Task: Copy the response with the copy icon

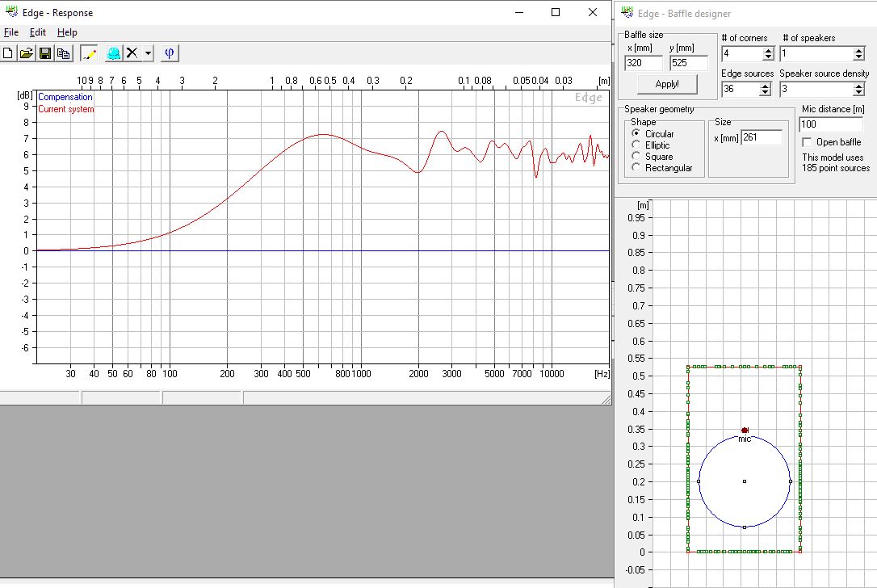Action: pyautogui.click(x=63, y=53)
